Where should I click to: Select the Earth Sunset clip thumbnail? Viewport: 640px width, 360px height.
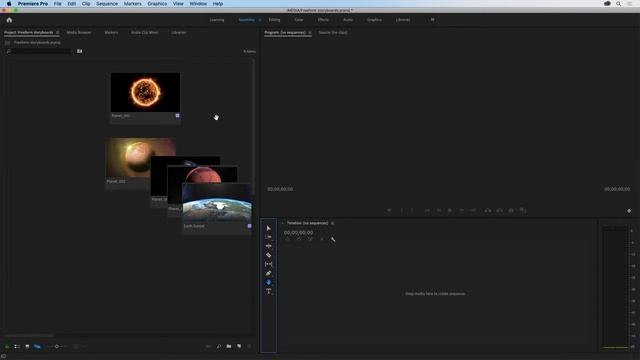tap(216, 203)
